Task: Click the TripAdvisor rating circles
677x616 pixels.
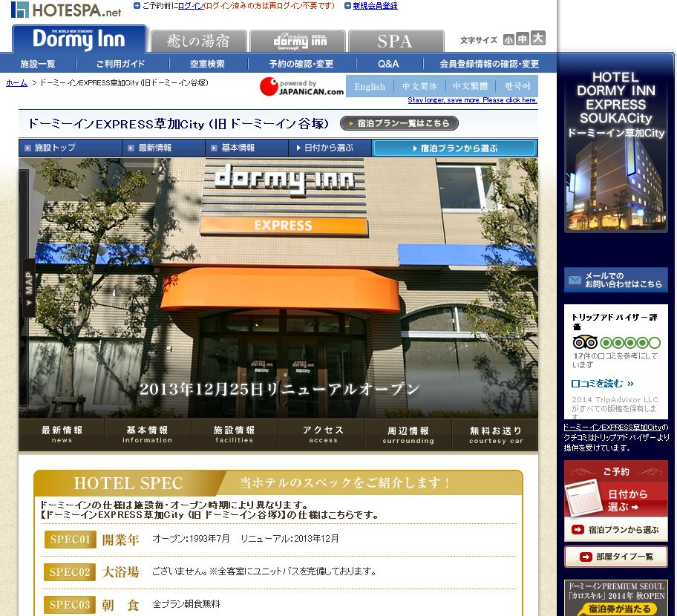Action: pyautogui.click(x=630, y=343)
